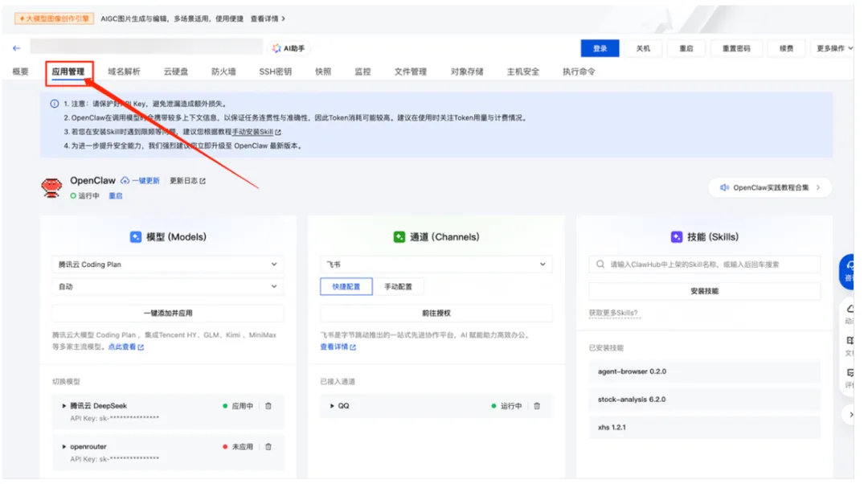Screen dimensions: 868x484
Task: Switch to the 主机安全 tab
Action: [523, 72]
